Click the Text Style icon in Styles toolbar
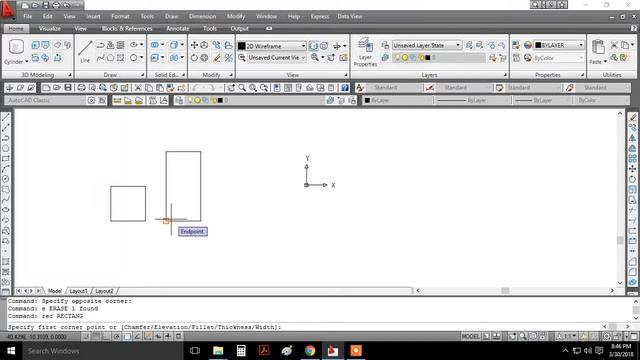Screen dimensions: 640x360 360,88
